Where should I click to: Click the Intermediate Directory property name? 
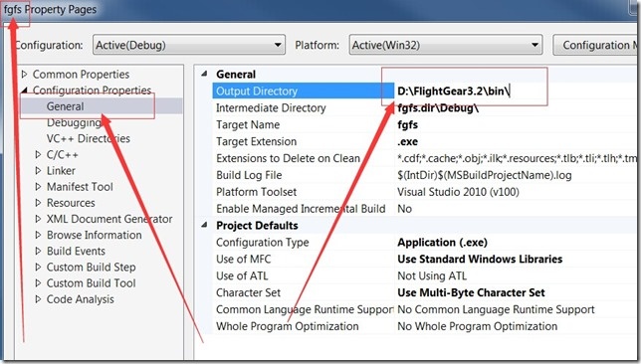click(271, 107)
